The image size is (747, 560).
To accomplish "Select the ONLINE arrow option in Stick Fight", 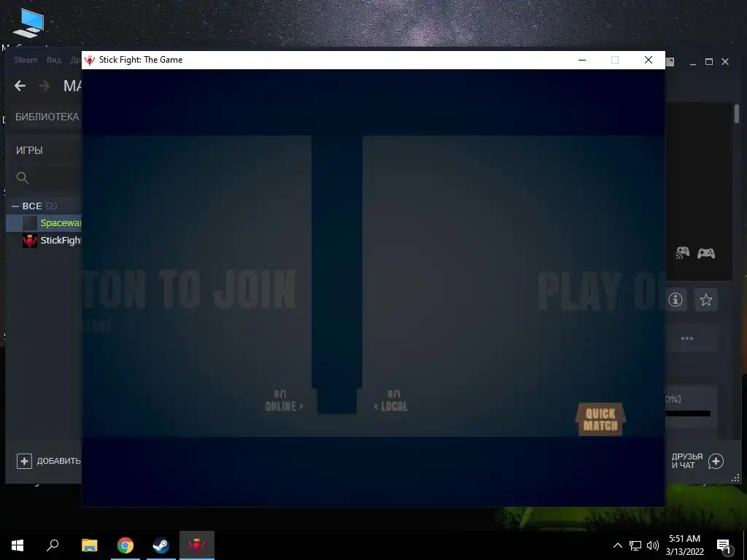I will (284, 400).
